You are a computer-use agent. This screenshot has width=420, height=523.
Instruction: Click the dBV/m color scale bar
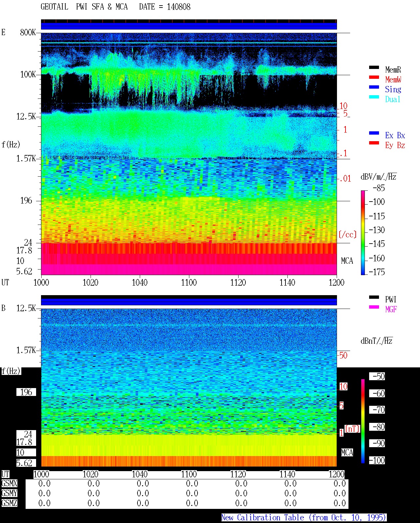pyautogui.click(x=363, y=232)
